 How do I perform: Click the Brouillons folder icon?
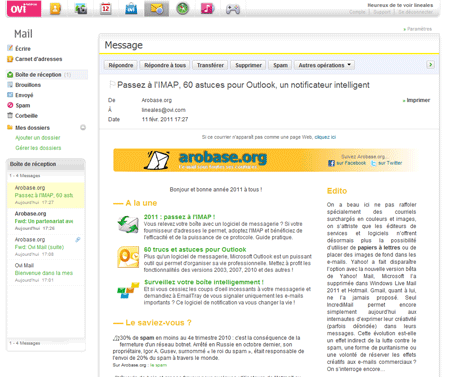tap(10, 85)
